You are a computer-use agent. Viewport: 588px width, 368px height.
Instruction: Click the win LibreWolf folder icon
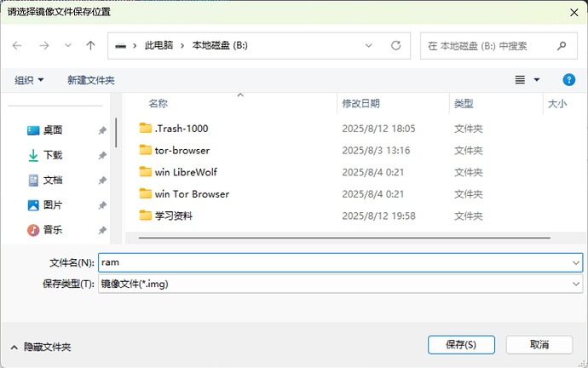(x=146, y=171)
